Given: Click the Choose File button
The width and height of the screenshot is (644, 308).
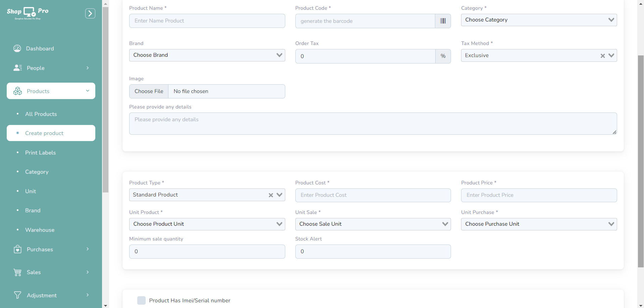Looking at the screenshot, I should tap(149, 91).
